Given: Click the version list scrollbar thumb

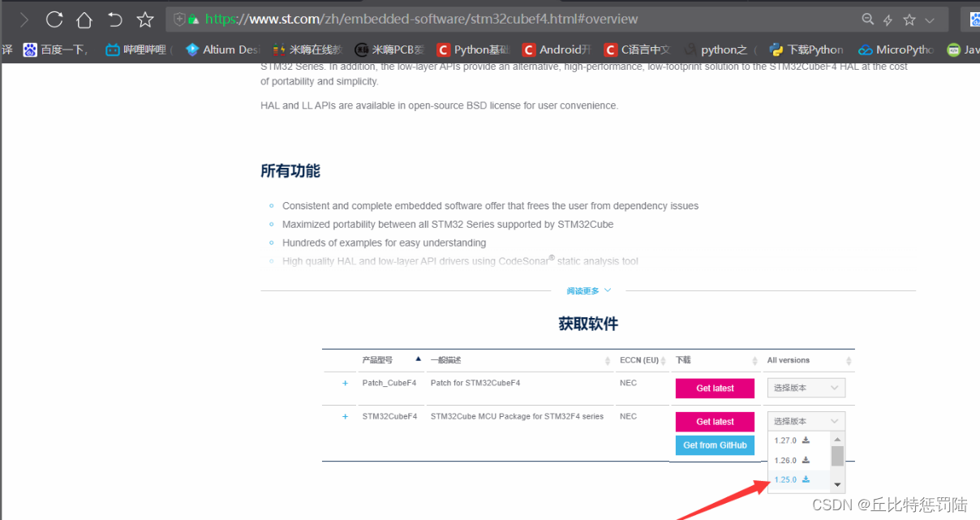Looking at the screenshot, I should (838, 456).
